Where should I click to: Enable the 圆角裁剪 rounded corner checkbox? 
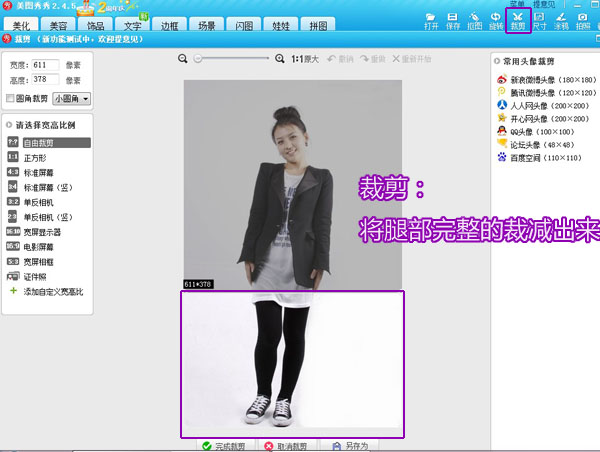tap(10, 99)
